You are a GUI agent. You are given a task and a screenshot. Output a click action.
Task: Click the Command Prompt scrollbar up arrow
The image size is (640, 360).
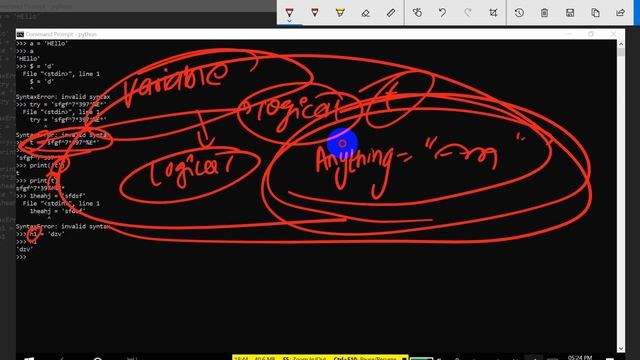(x=621, y=44)
